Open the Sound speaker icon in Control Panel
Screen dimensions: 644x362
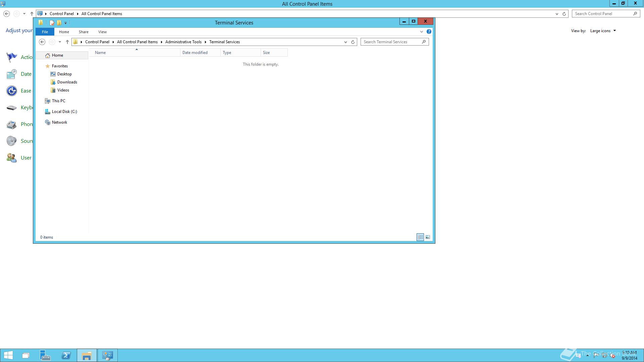(12, 141)
